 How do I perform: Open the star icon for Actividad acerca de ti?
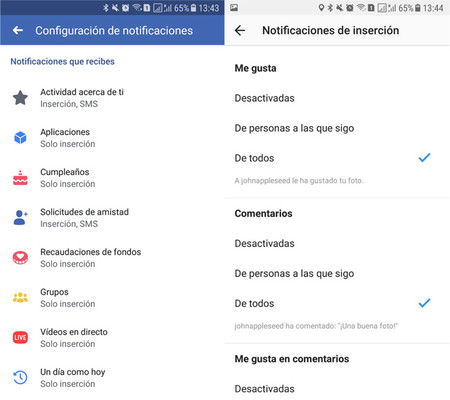pyautogui.click(x=20, y=98)
